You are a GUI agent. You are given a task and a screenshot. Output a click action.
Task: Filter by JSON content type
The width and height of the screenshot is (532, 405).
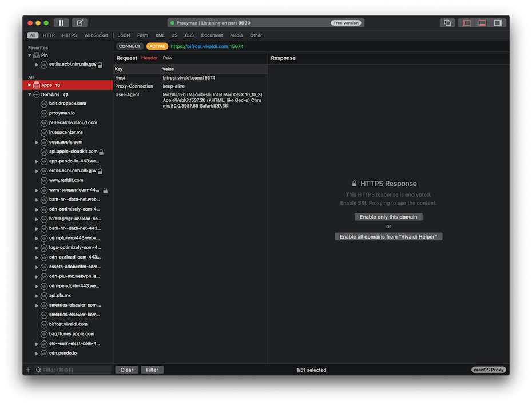[x=124, y=35]
